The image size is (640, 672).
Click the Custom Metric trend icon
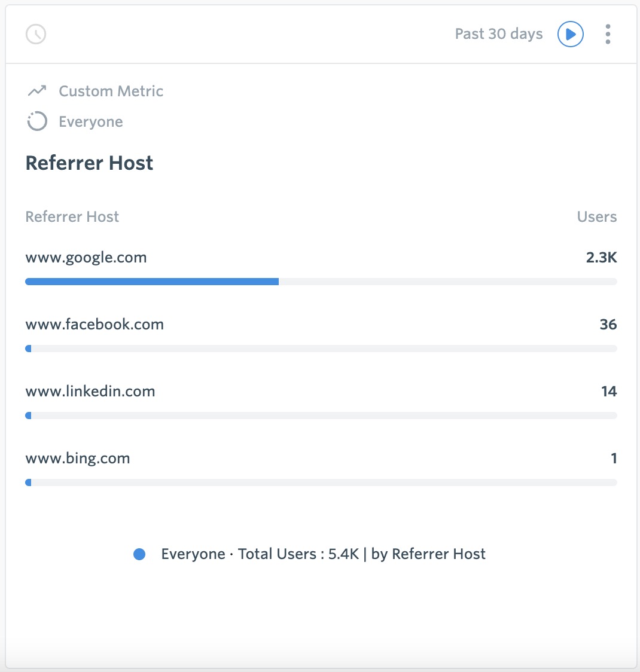(37, 91)
